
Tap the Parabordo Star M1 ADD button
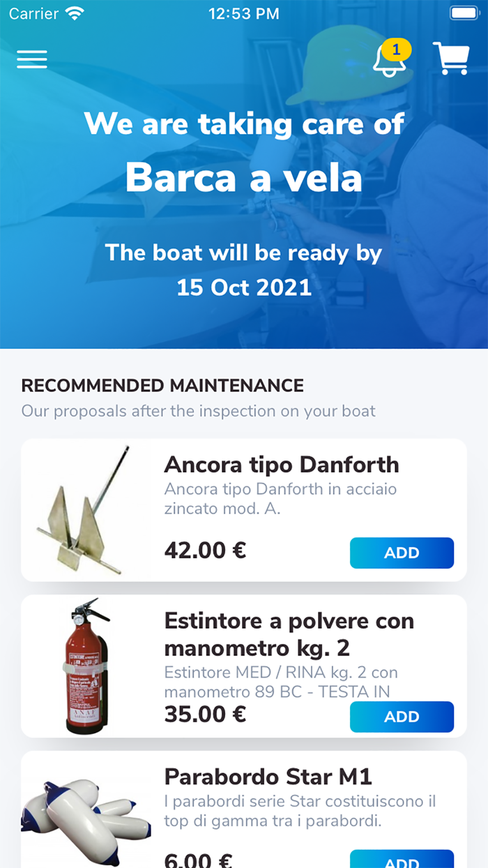402,860
